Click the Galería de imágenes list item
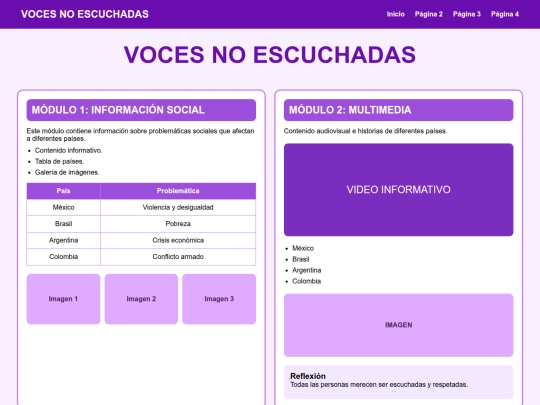The width and height of the screenshot is (540, 405). coord(67,173)
